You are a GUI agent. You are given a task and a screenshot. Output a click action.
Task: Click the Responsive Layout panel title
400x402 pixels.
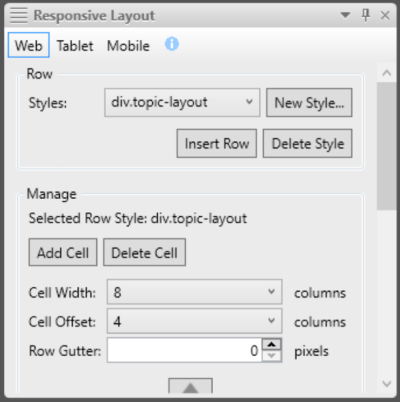point(94,15)
